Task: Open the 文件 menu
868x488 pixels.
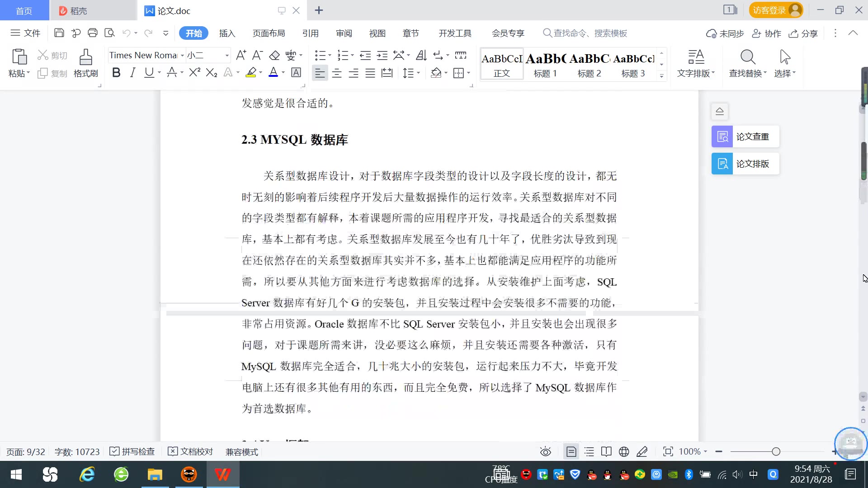Action: coord(26,33)
